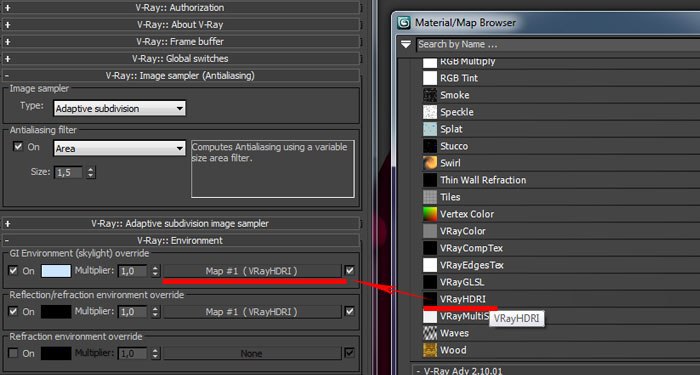Select the Tiles map icon
This screenshot has width=700, height=375.
[x=429, y=197]
